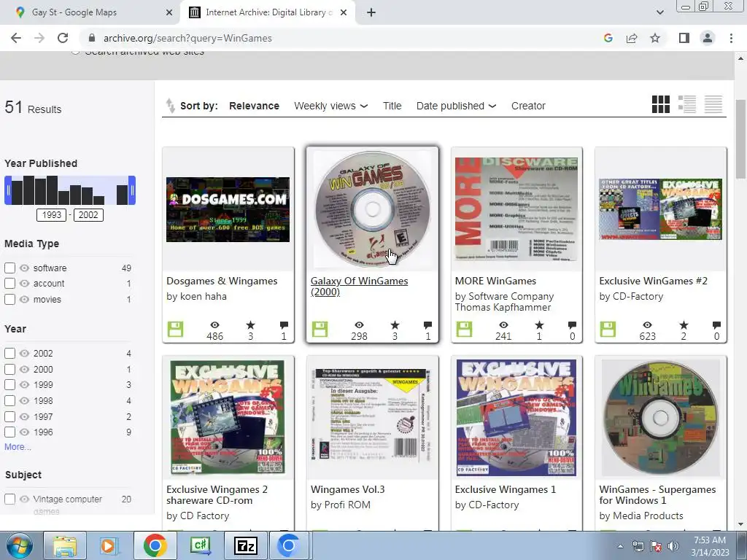Bookmark this page with star icon
Image resolution: width=747 pixels, height=560 pixels.
point(655,38)
